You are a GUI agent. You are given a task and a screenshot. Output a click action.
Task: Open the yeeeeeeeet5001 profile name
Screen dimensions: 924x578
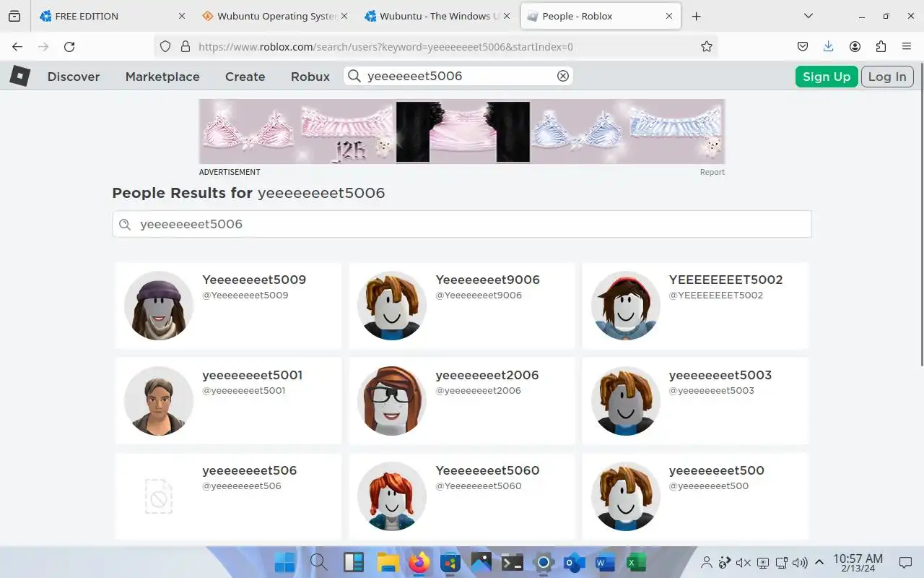252,375
